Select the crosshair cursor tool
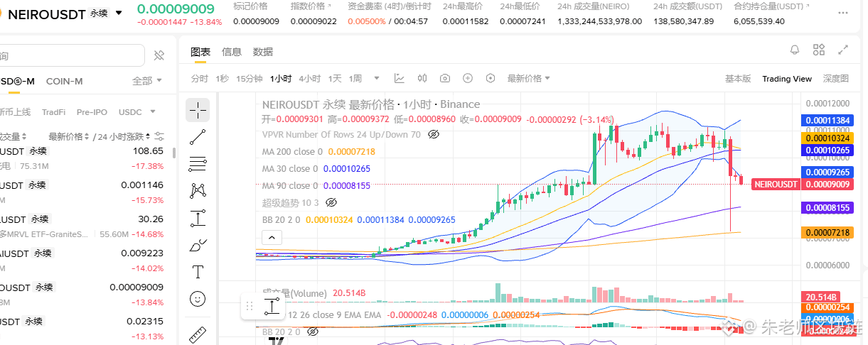The height and width of the screenshot is (345, 868). tap(198, 110)
